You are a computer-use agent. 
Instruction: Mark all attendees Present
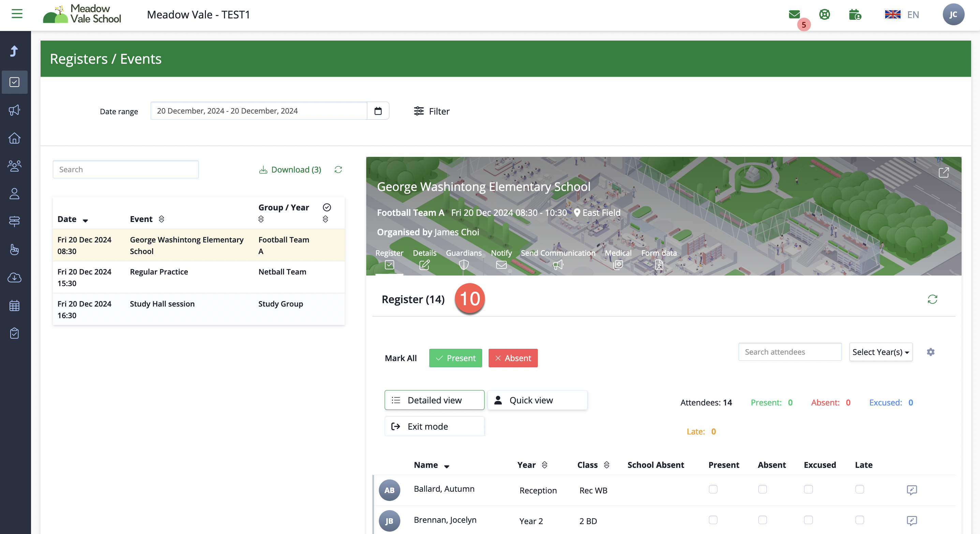tap(455, 358)
